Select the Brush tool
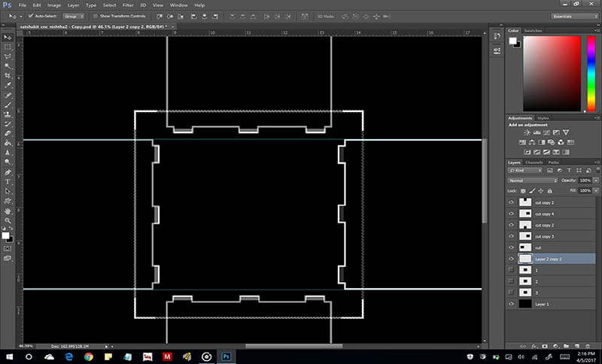602x364 pixels. click(x=8, y=105)
